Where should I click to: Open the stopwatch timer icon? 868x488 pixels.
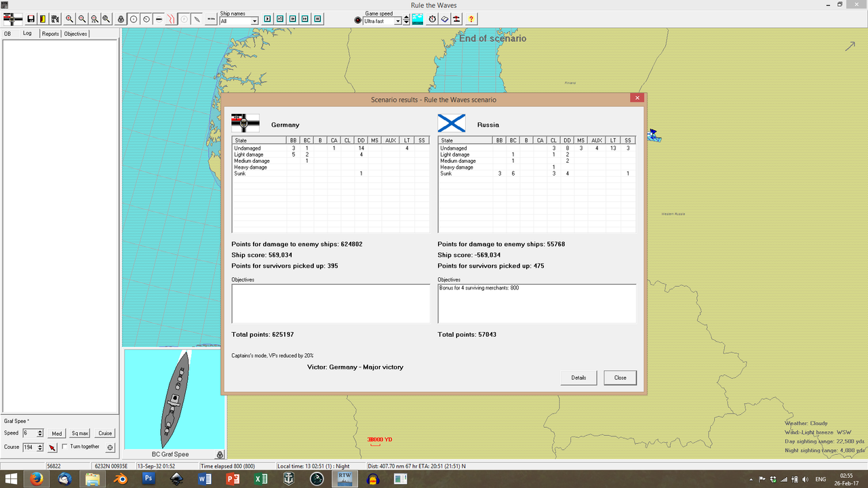432,19
